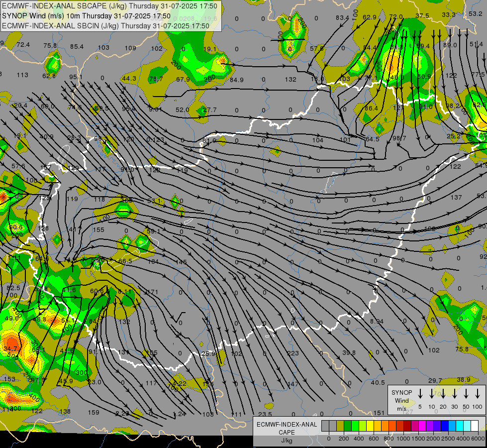The height and width of the screenshot is (448, 487).
Task: Click the map value 66.5
Action: pyautogui.click(x=125, y=261)
